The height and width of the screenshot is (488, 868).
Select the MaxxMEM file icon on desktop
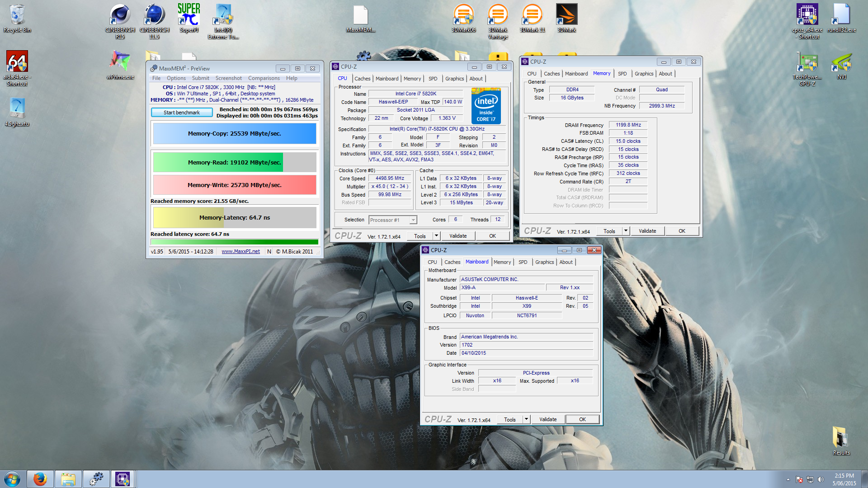(360, 18)
